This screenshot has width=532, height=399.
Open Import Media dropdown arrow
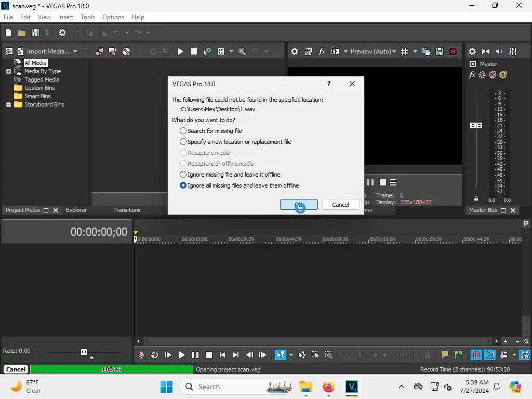pyautogui.click(x=75, y=51)
